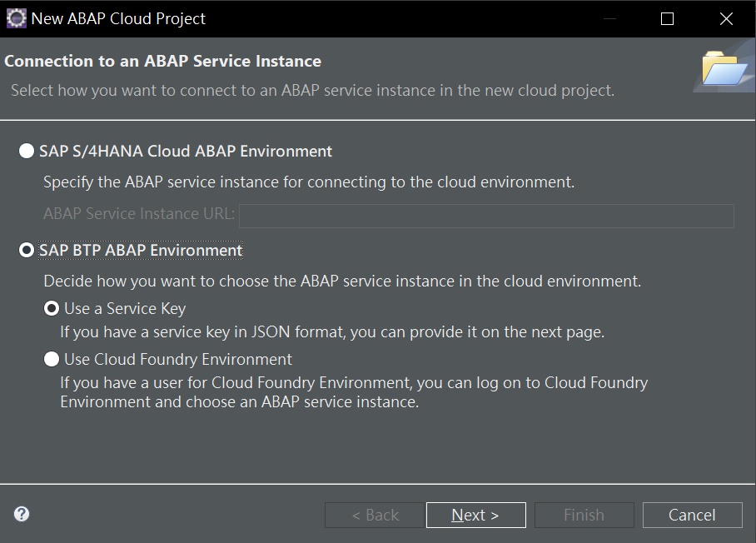756x543 pixels.
Task: Click the Eclipse icon in the title bar
Action: [17, 18]
